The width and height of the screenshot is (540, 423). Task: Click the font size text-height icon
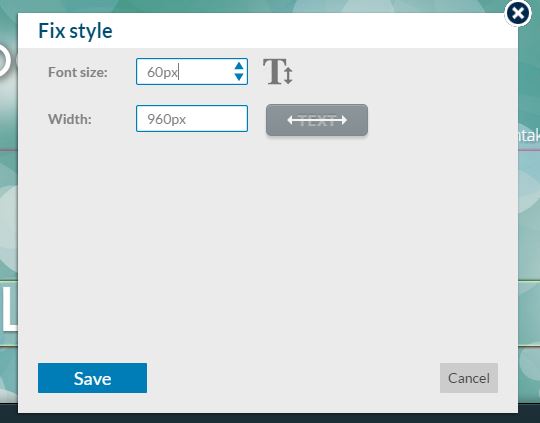point(278,72)
